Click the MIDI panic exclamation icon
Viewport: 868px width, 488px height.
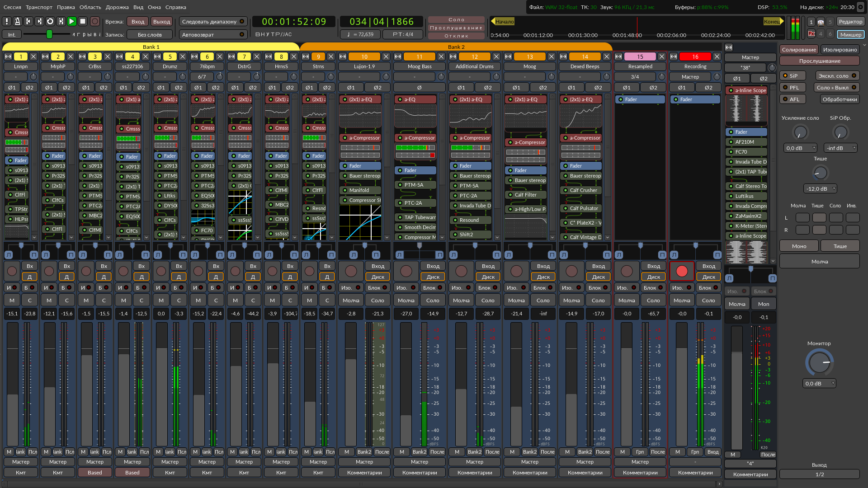pyautogui.click(x=7, y=21)
